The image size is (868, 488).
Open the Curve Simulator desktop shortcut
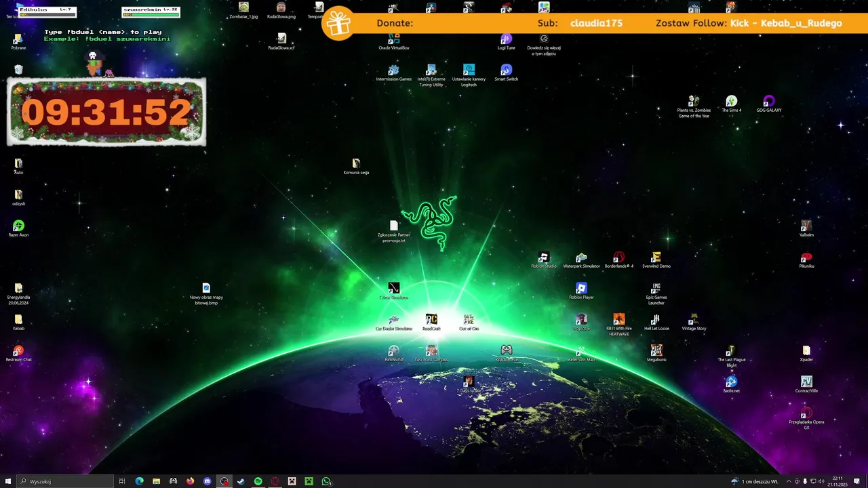tap(394, 291)
